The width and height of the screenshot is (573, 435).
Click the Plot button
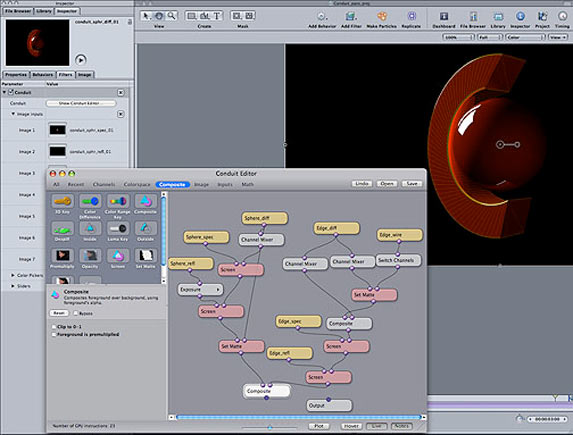(x=319, y=426)
